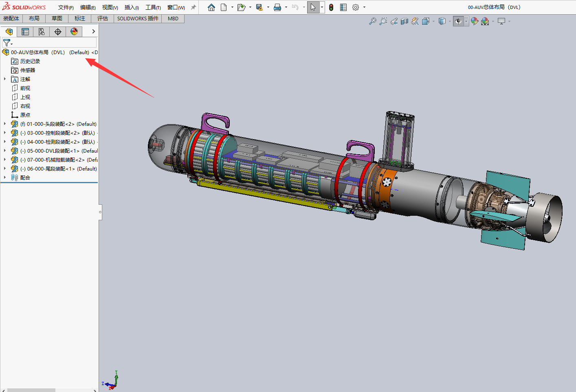
Task: Expand 06-000-尾段装配 tree node
Action: (5, 169)
